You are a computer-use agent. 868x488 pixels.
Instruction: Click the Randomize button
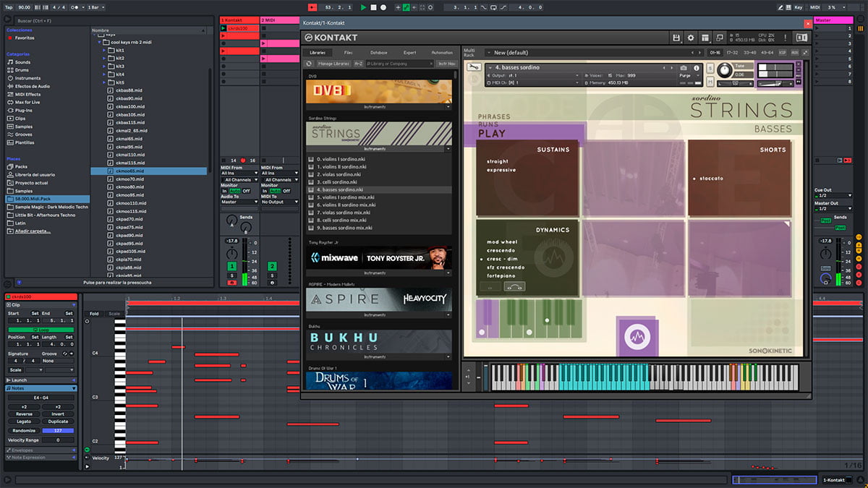23,430
